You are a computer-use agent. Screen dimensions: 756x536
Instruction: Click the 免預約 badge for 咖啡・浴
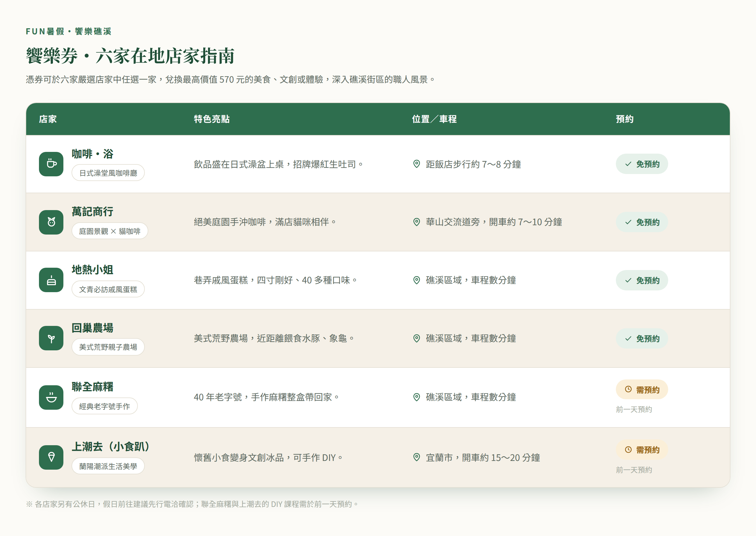pos(642,164)
